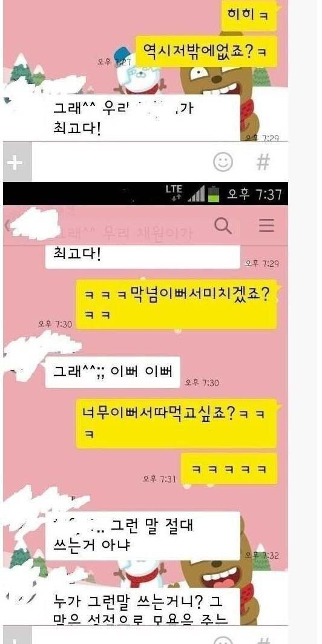Go back using header chevron
The width and height of the screenshot is (322, 644).
[7, 226]
